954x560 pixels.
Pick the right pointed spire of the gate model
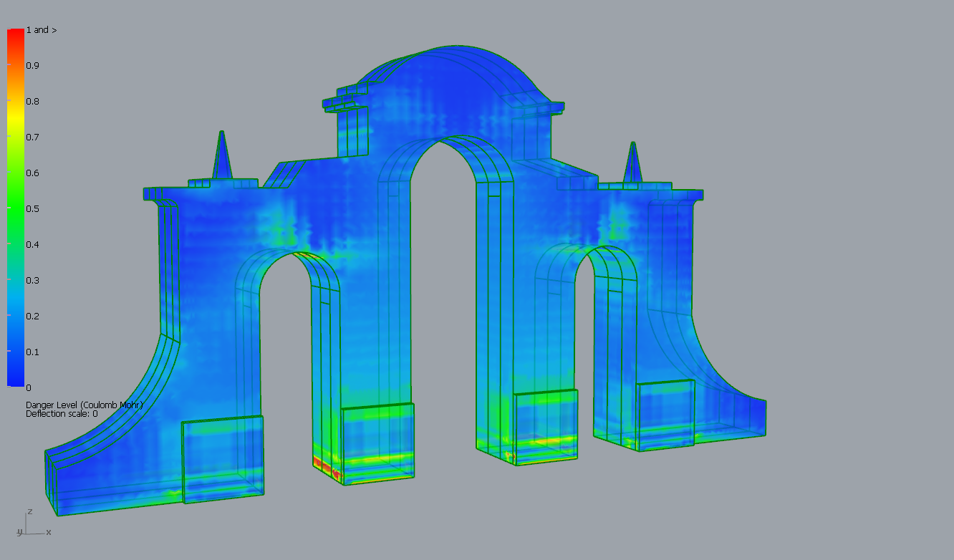click(632, 162)
